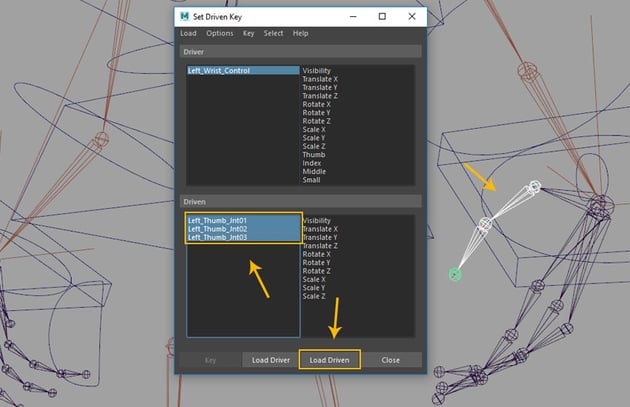The width and height of the screenshot is (630, 407).
Task: Pick the Small driver attribute
Action: pyautogui.click(x=314, y=180)
